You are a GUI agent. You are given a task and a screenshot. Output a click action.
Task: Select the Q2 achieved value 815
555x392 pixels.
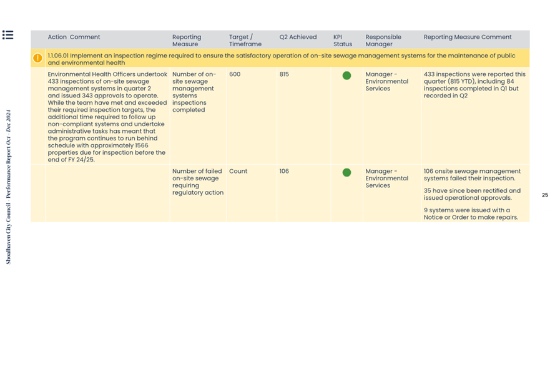284,74
